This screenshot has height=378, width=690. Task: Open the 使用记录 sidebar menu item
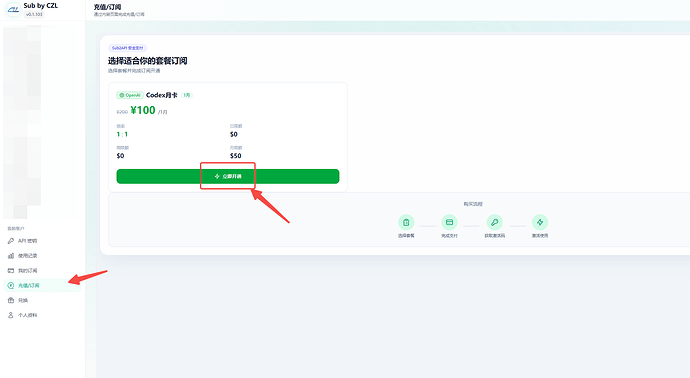pyautogui.click(x=42, y=256)
